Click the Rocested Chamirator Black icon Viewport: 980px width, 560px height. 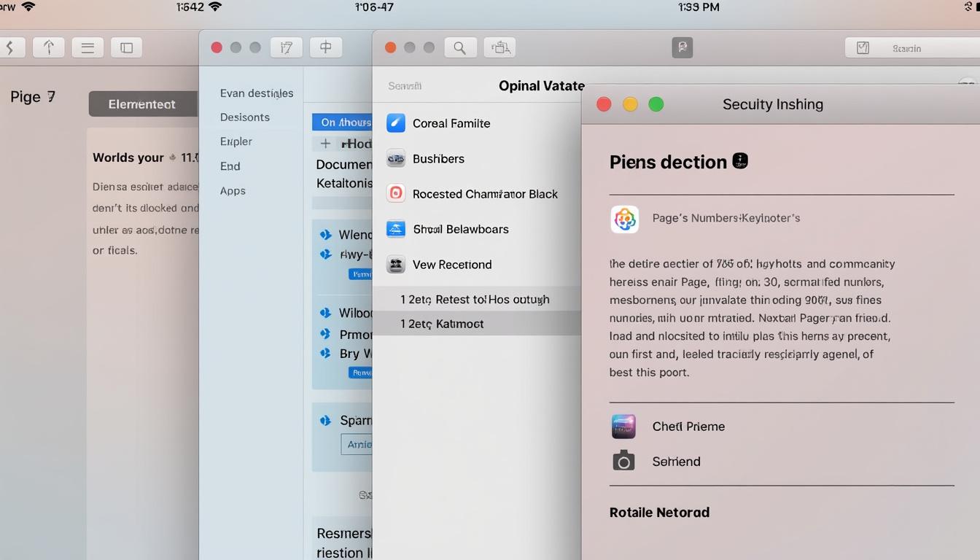tap(396, 194)
